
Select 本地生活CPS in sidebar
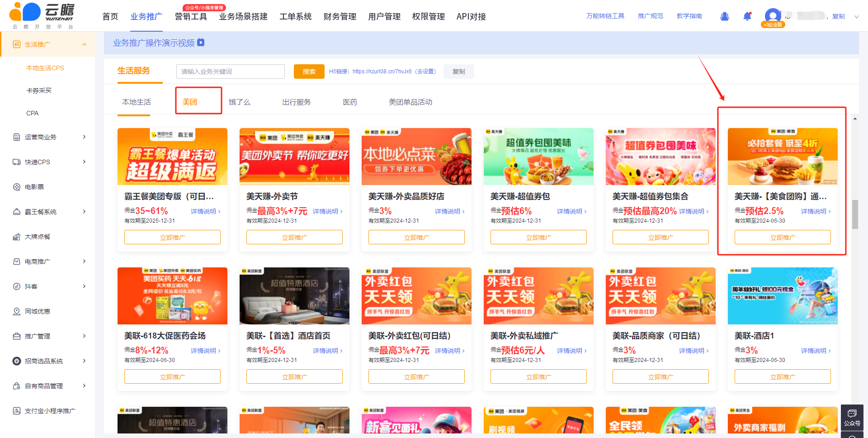point(45,68)
